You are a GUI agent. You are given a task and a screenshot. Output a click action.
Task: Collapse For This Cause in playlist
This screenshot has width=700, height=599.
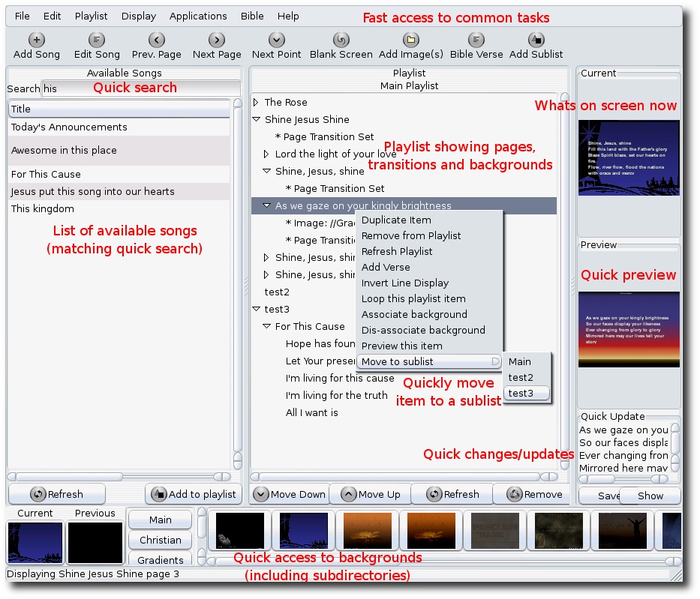click(267, 326)
